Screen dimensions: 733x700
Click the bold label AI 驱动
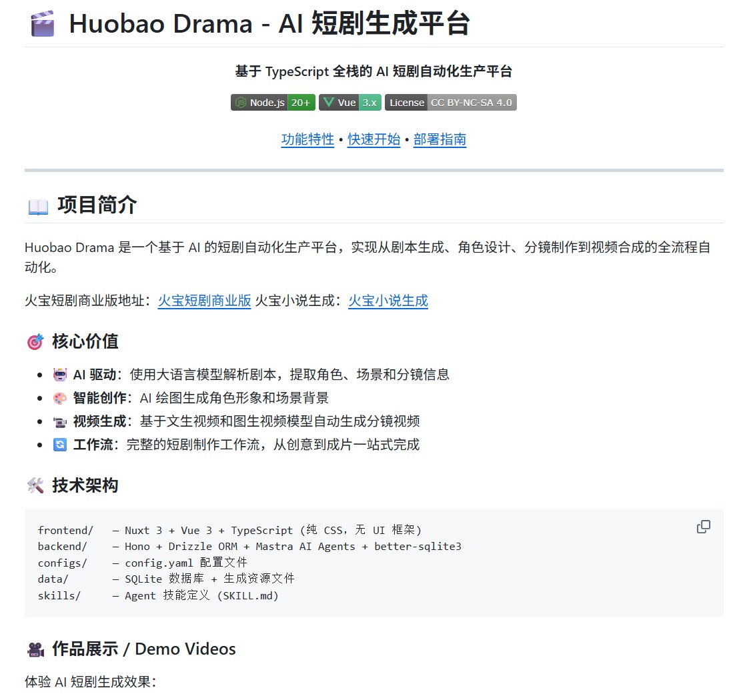point(95,374)
